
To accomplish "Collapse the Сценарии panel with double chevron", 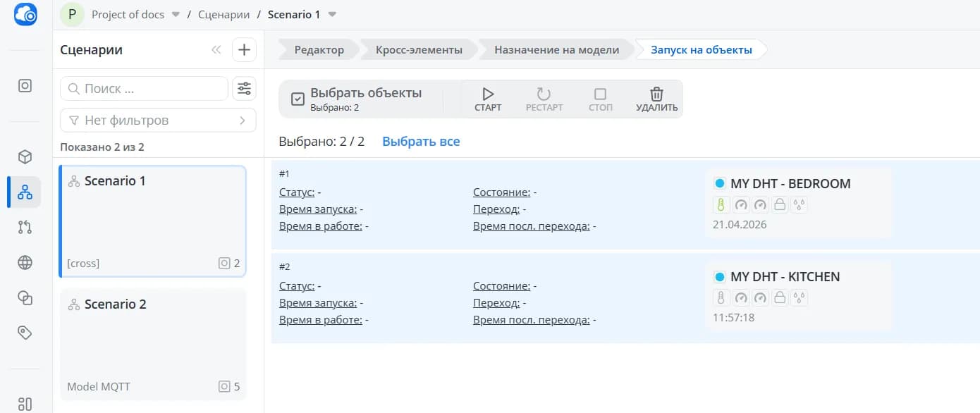I will [x=216, y=49].
